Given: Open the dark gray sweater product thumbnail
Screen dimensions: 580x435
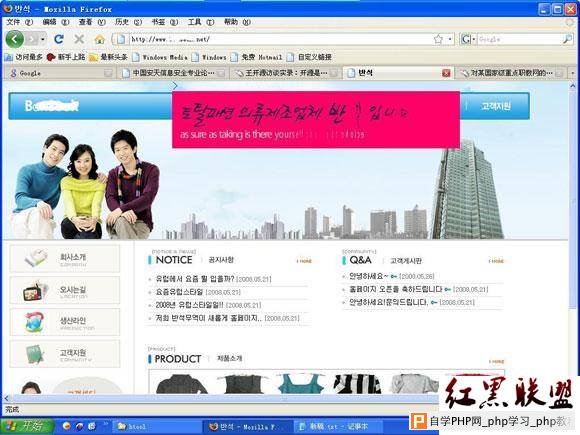Looking at the screenshot, I should (181, 384).
